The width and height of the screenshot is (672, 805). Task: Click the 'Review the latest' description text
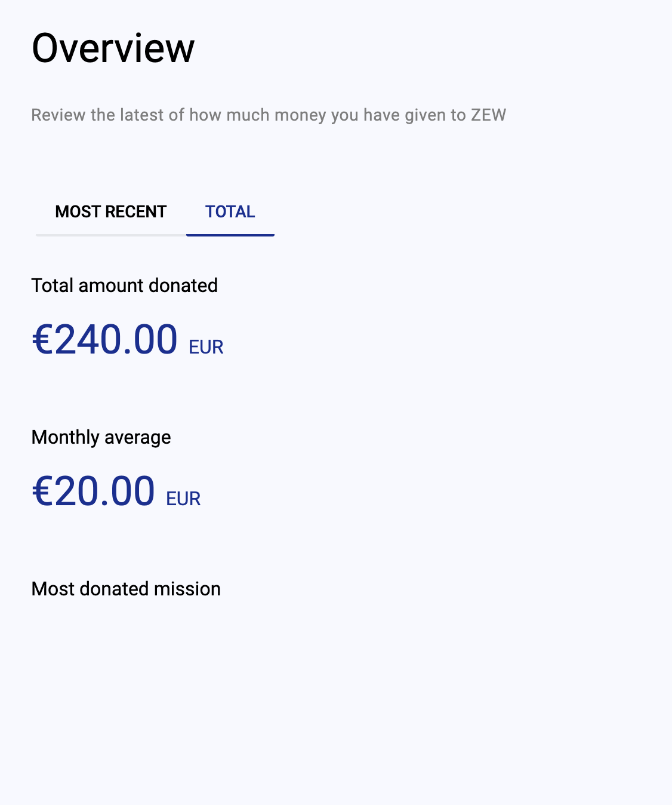click(x=269, y=115)
